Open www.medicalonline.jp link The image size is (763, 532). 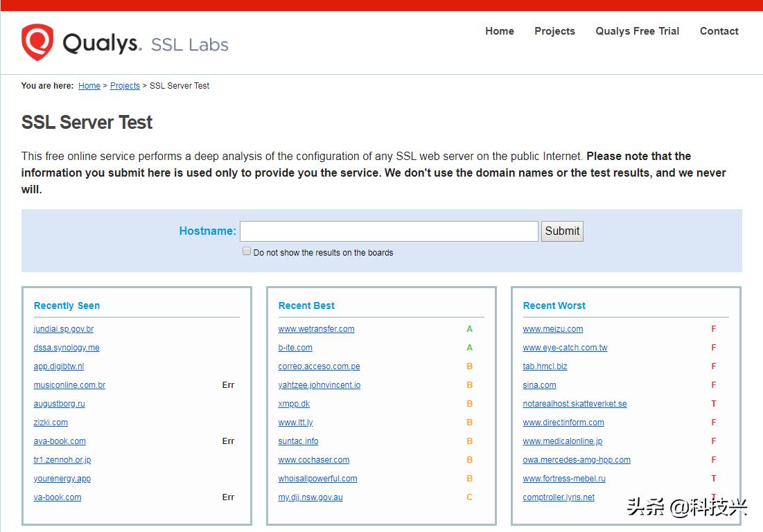point(562,441)
